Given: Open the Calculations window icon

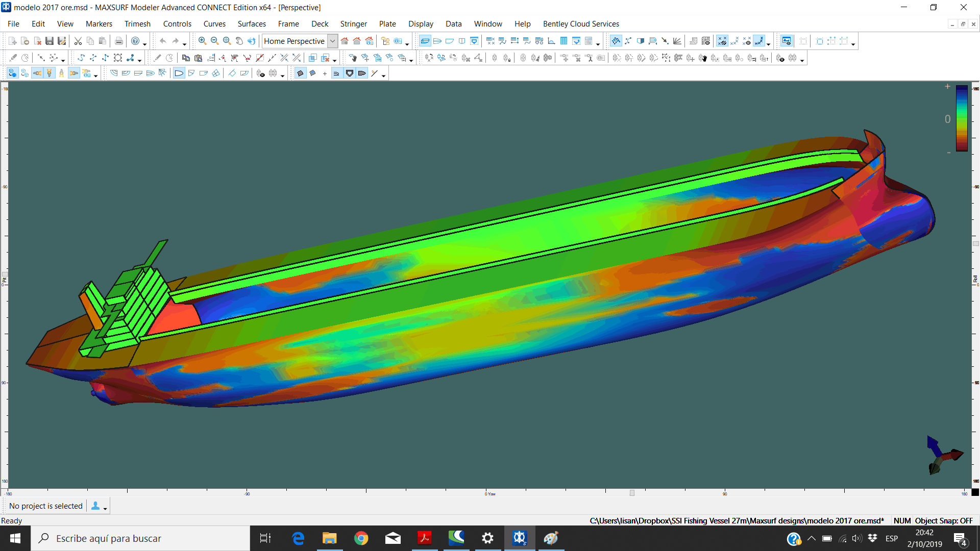Looking at the screenshot, I should (x=589, y=41).
